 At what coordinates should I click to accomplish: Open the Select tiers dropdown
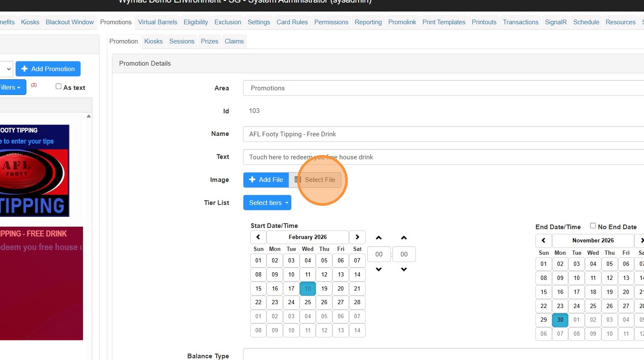[x=267, y=203]
